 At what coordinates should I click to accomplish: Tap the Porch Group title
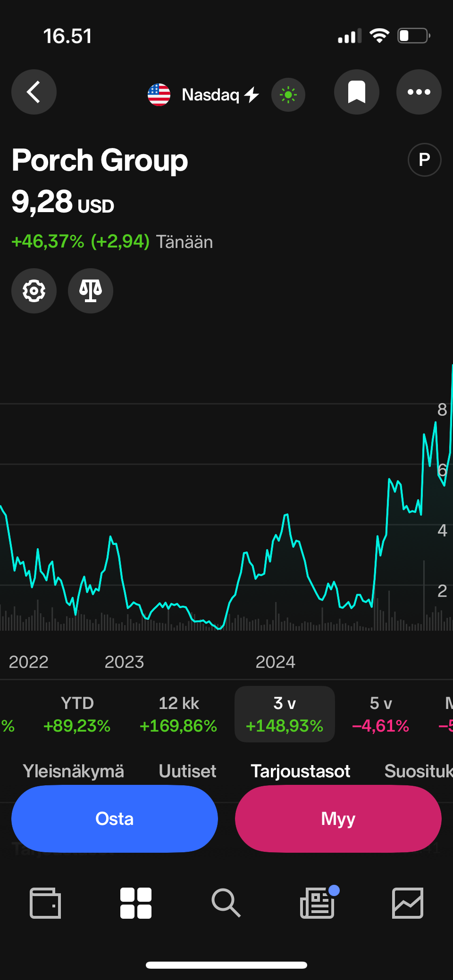(100, 160)
